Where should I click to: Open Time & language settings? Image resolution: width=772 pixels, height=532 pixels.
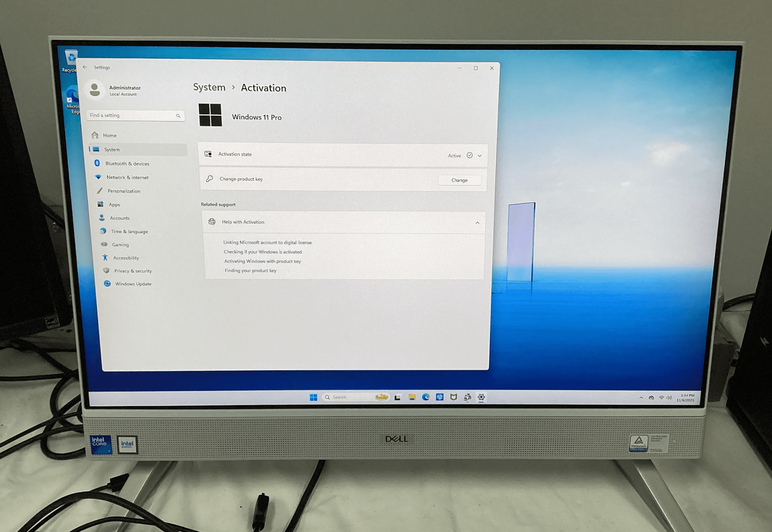(129, 231)
